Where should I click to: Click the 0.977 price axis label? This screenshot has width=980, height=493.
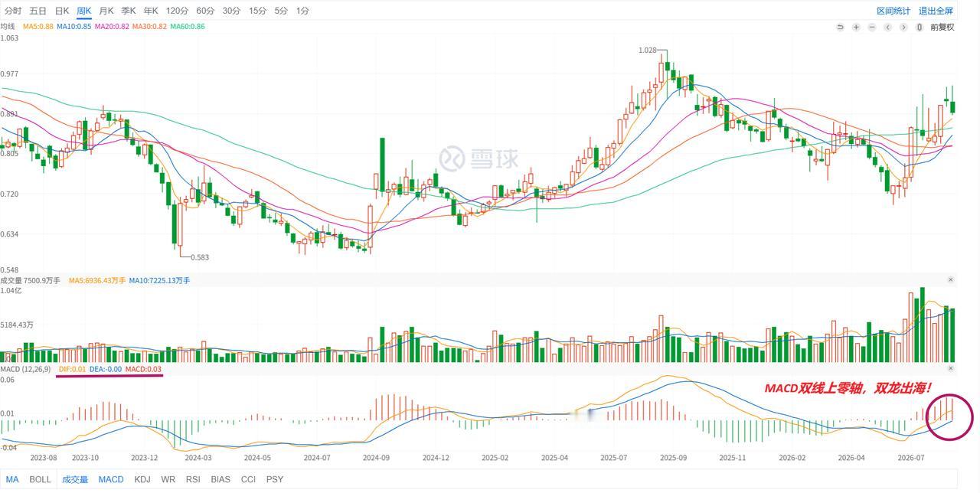click(x=9, y=74)
